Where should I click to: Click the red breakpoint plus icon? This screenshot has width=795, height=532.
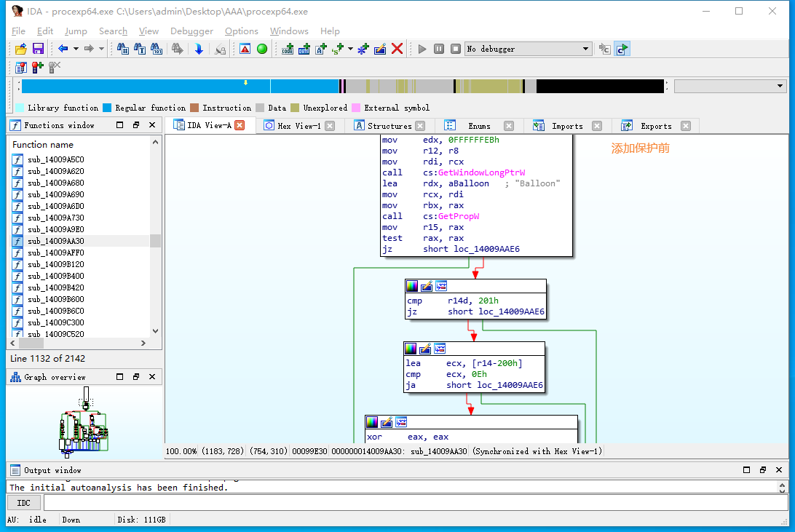(38, 68)
